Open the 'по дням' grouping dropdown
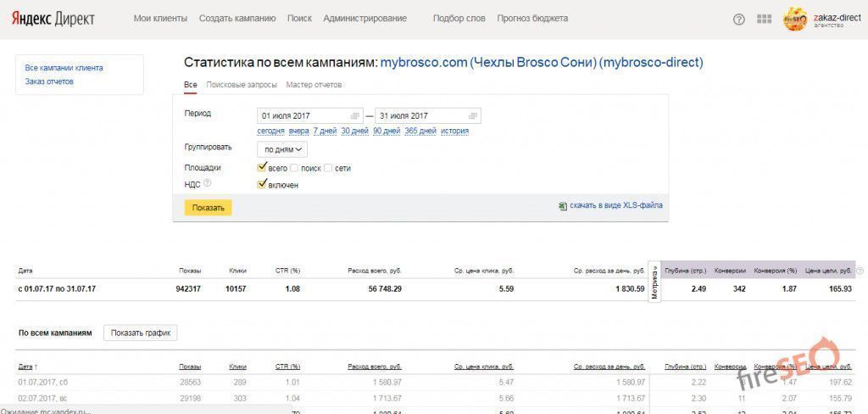868x414 pixels. 282,149
